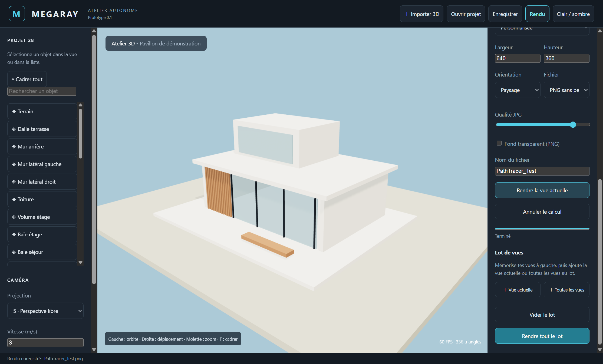Click Ouvrir projet in top bar
Screen dimensions: 603x364
click(466, 14)
